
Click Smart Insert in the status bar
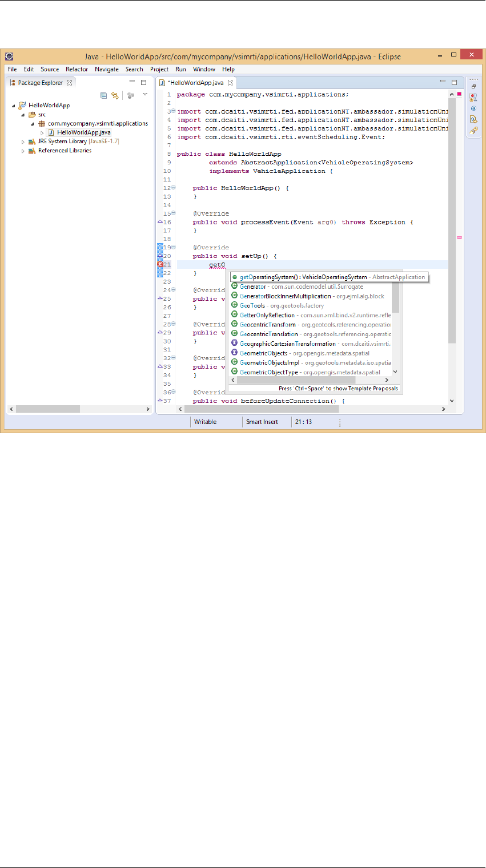pyautogui.click(x=262, y=422)
